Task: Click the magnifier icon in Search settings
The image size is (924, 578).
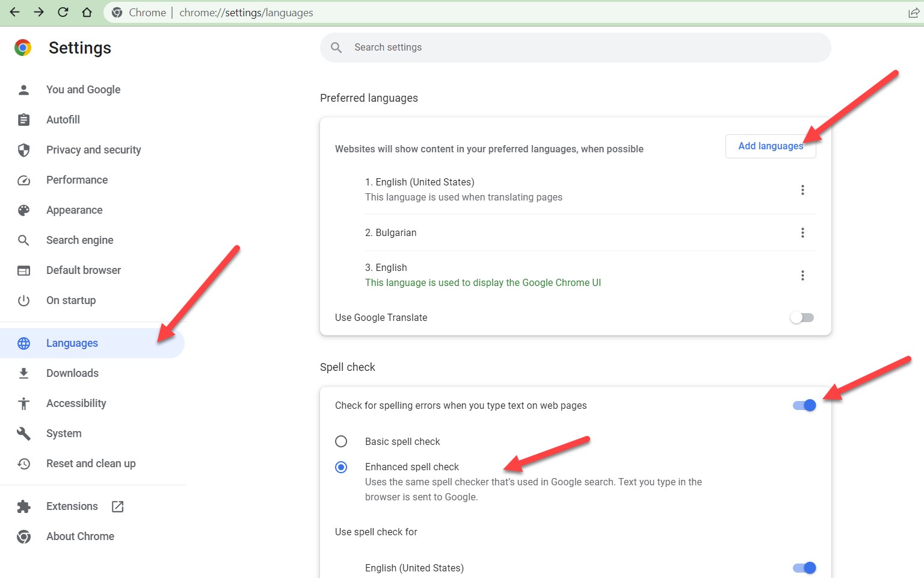Action: [336, 47]
